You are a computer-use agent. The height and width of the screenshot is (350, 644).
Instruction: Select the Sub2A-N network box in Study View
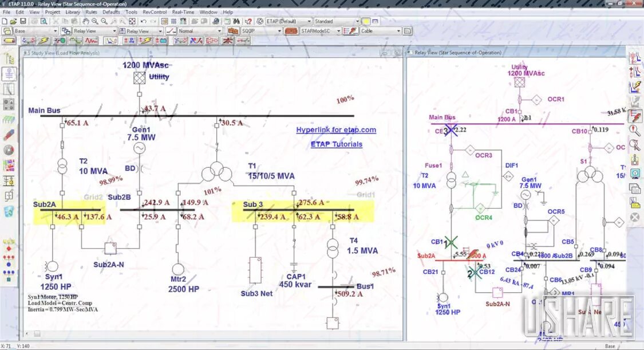[x=110, y=248]
